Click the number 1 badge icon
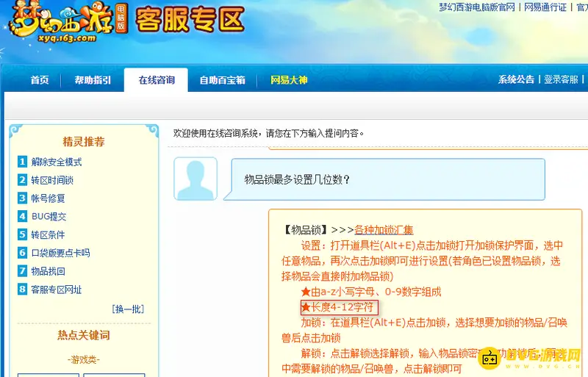The height and width of the screenshot is (377, 588). (x=22, y=162)
